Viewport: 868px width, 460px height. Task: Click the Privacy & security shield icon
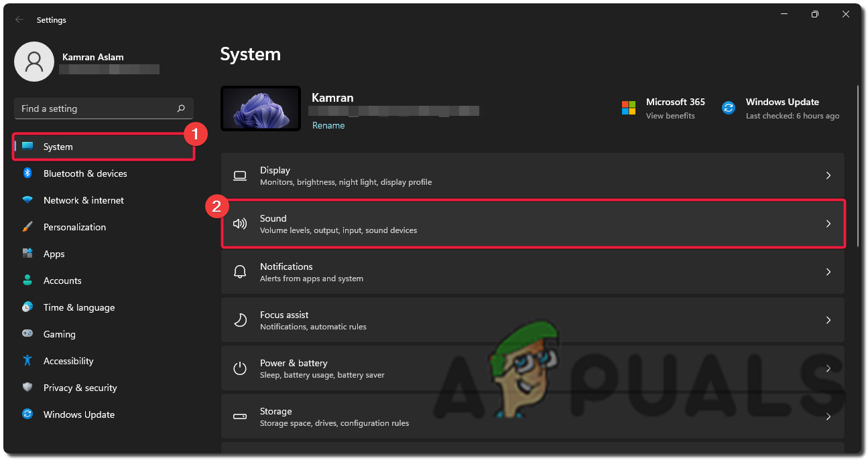click(x=27, y=388)
